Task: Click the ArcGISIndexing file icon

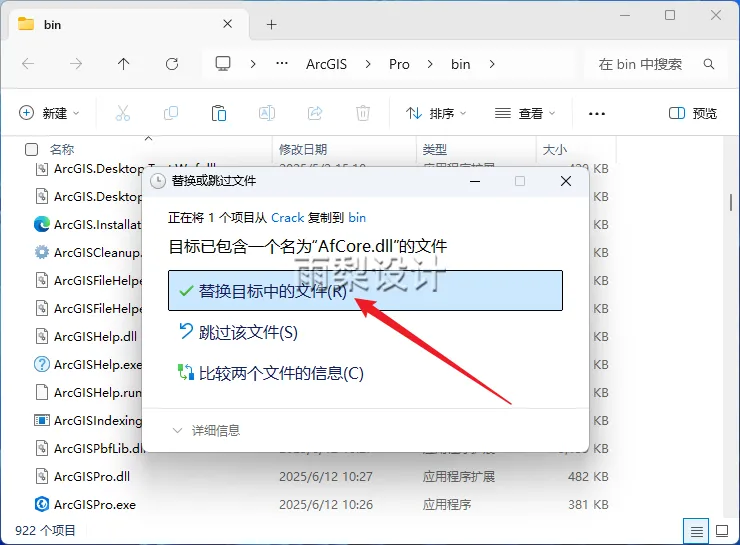Action: point(42,420)
